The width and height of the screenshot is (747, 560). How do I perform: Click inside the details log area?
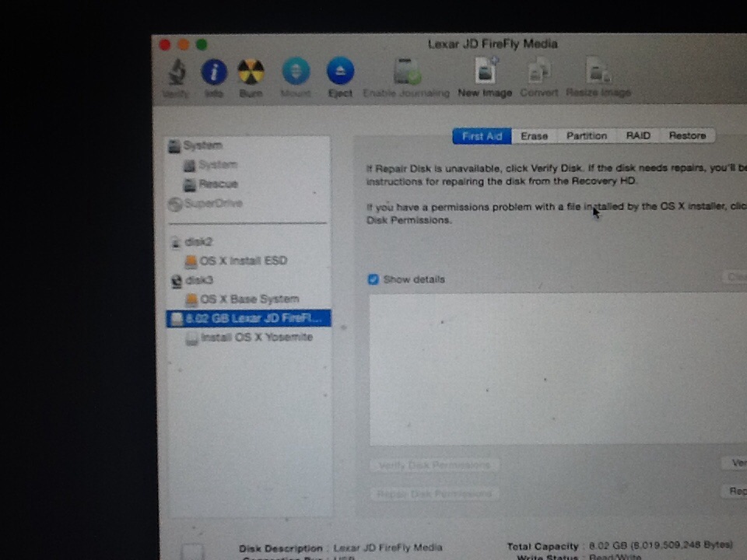click(x=559, y=369)
